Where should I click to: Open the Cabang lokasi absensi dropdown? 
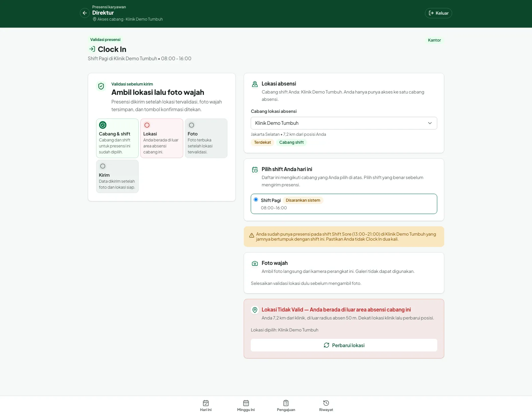click(344, 123)
